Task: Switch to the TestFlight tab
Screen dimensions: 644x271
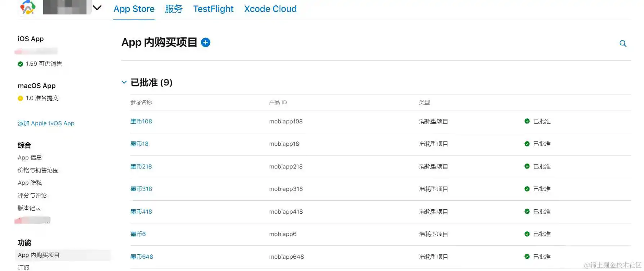Action: tap(213, 9)
